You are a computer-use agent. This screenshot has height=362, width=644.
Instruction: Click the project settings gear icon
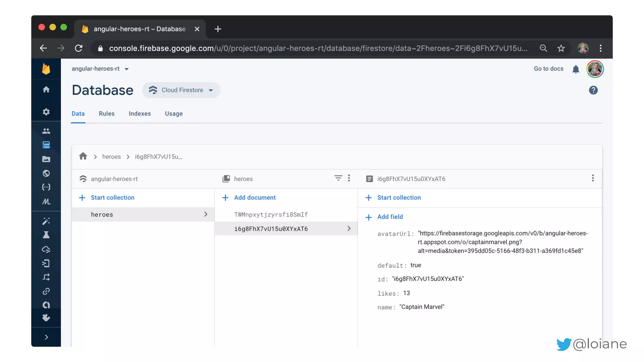click(x=46, y=112)
